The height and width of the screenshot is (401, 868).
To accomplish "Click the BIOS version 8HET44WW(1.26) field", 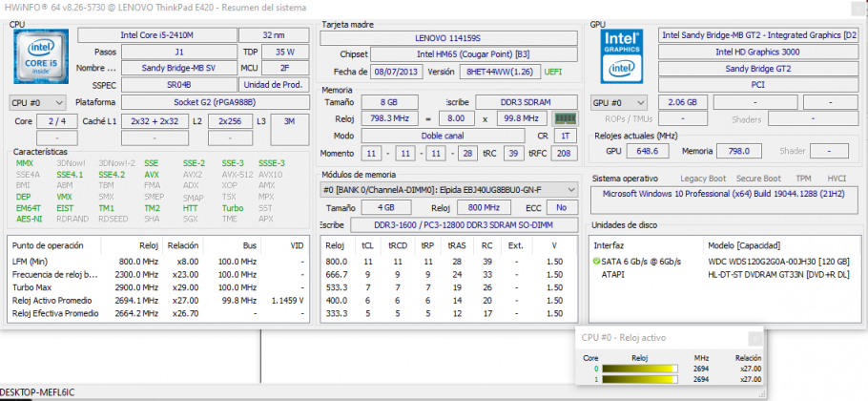I will click(x=499, y=72).
